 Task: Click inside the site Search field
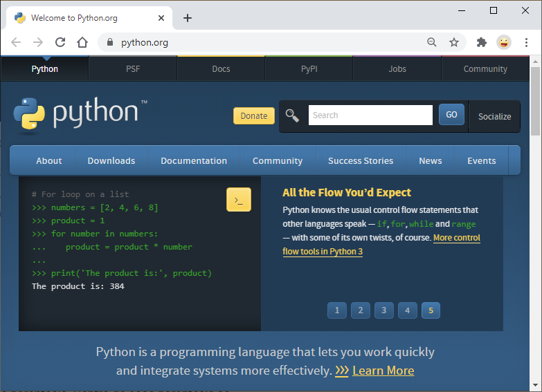[x=370, y=115]
